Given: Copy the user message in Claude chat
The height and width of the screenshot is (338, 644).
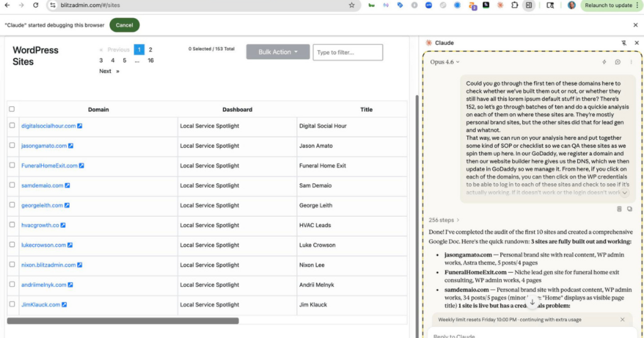Looking at the screenshot, I should pos(630,209).
